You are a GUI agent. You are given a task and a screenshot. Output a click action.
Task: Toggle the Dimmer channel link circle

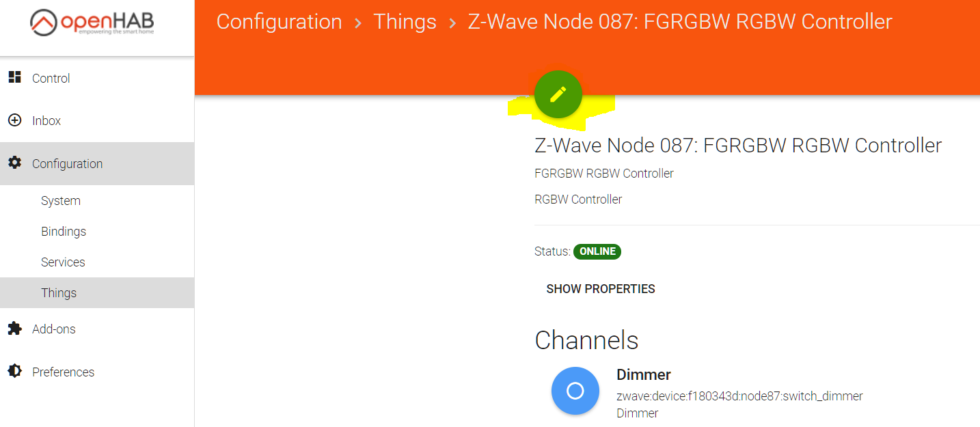point(575,391)
